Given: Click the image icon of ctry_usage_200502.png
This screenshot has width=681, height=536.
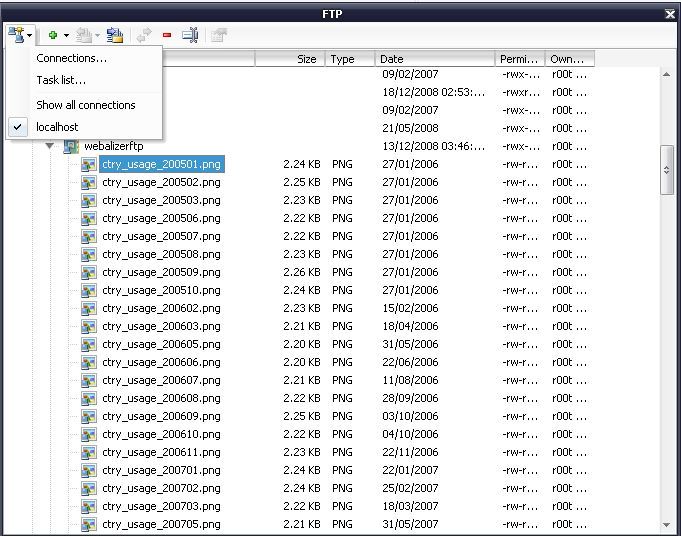Looking at the screenshot, I should point(89,182).
